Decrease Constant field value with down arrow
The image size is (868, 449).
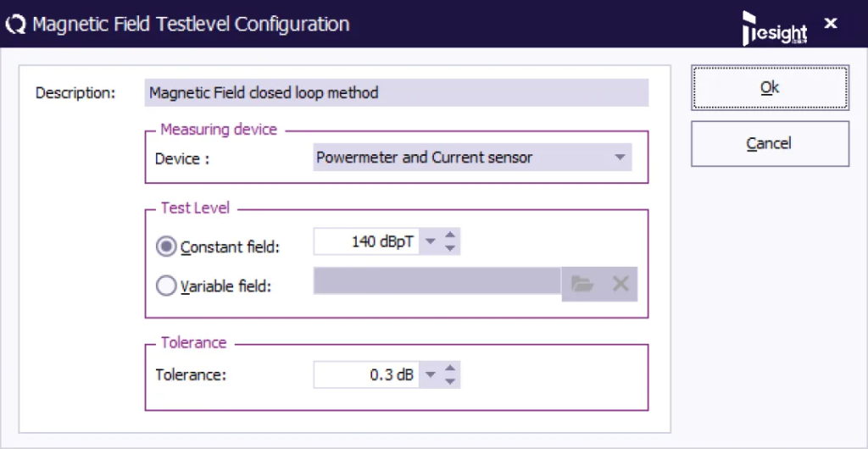coord(450,248)
